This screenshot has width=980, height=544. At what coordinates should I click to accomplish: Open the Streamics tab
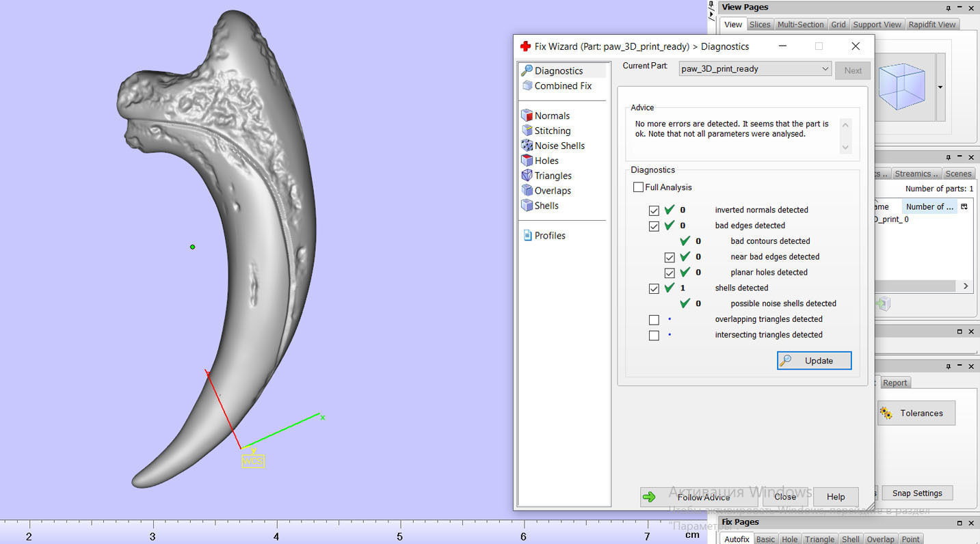click(916, 174)
